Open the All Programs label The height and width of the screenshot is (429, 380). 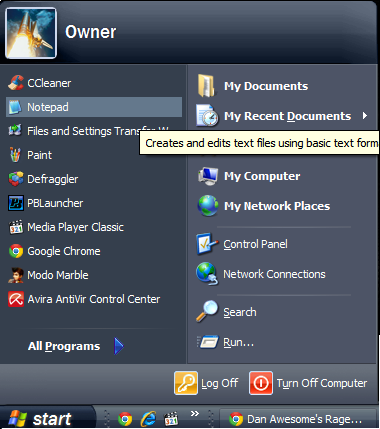(x=64, y=346)
